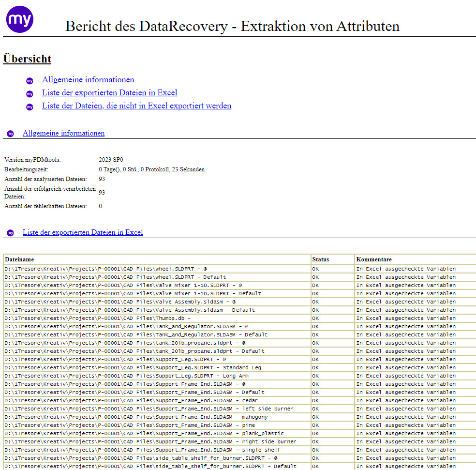The width and height of the screenshot is (476, 470).
Task: Click the large purple 'my' logo
Action: coord(20,19)
